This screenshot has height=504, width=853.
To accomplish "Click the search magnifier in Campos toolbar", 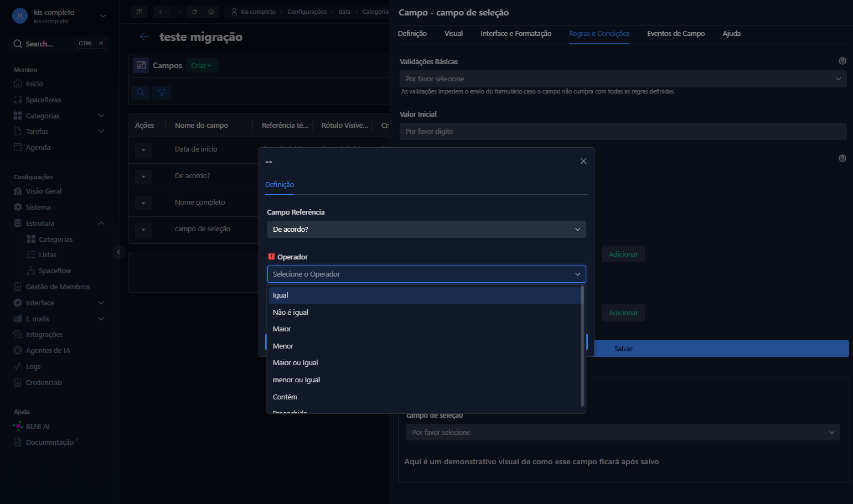I will click(141, 92).
